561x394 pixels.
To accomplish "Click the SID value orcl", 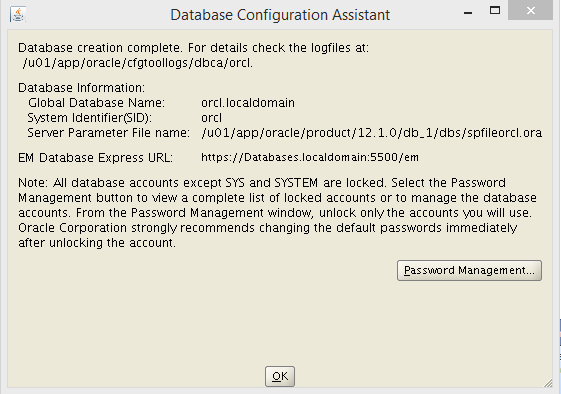I will 211,118.
